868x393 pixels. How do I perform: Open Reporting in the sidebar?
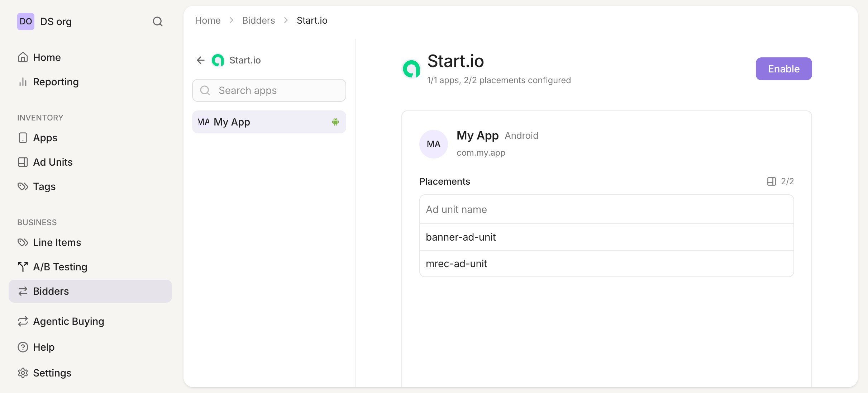coord(90,82)
